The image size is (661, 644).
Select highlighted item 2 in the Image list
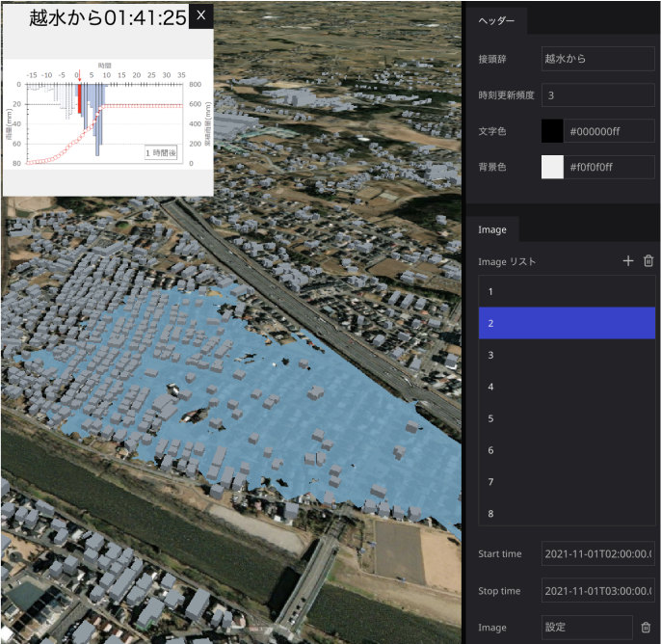tap(567, 323)
